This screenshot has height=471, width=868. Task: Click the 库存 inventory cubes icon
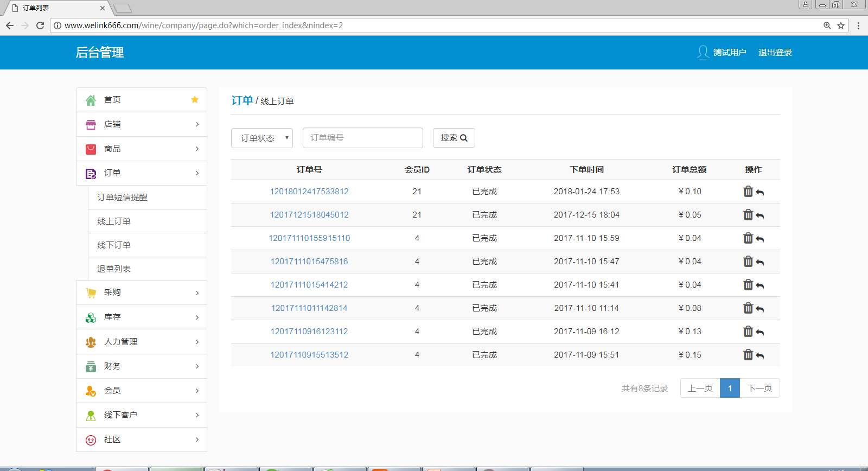(x=91, y=317)
